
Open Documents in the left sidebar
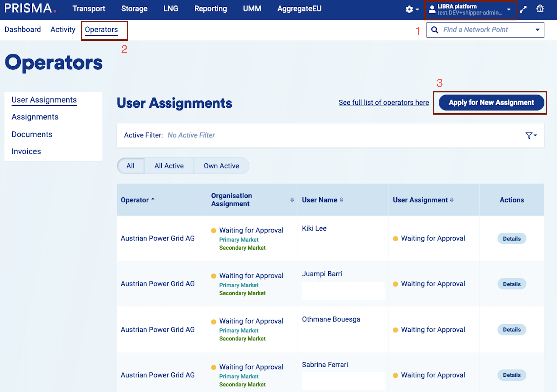32,134
